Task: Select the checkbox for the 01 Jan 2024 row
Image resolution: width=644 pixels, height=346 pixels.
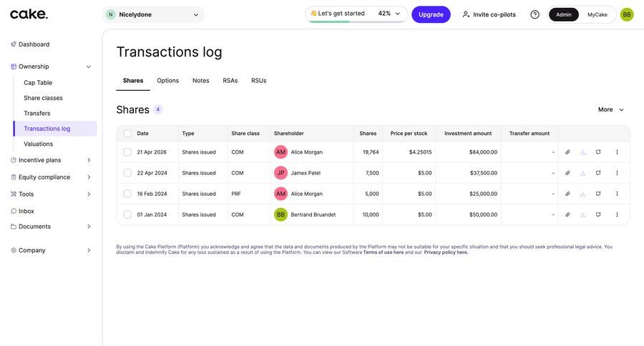Action: coord(127,214)
